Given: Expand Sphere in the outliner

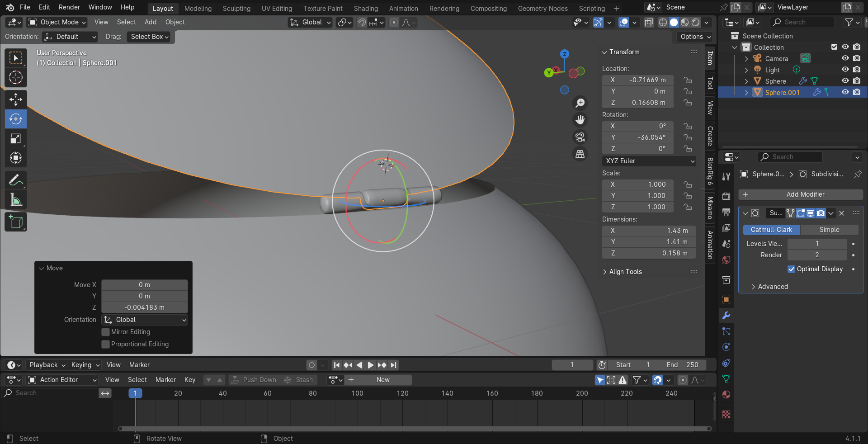Looking at the screenshot, I should 746,81.
